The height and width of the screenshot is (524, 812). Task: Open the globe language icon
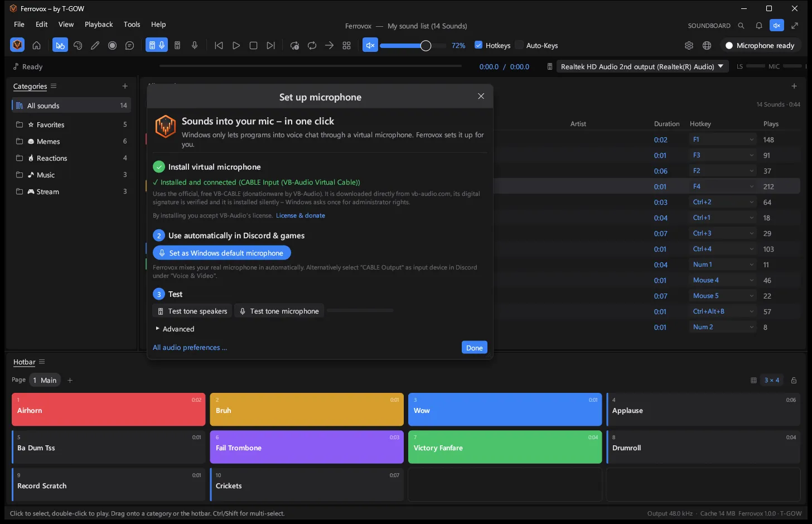707,46
